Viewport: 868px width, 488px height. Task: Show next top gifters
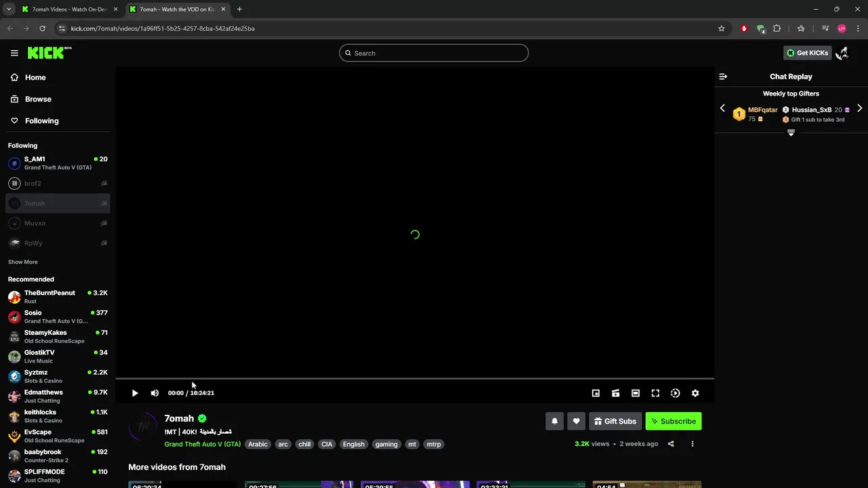coord(859,108)
